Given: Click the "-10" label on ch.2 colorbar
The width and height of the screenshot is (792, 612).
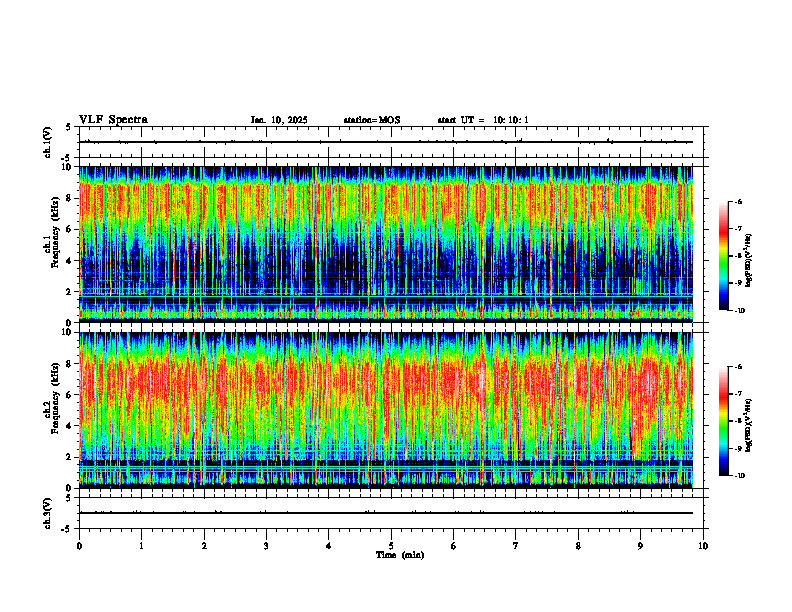Looking at the screenshot, I should [738, 476].
